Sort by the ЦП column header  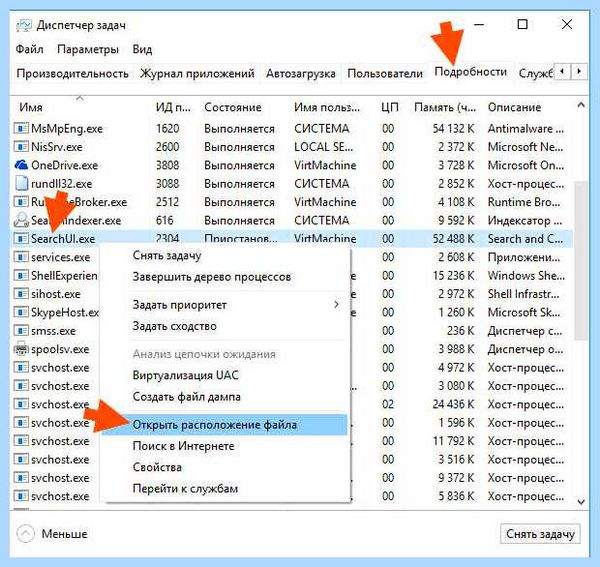coord(390,107)
